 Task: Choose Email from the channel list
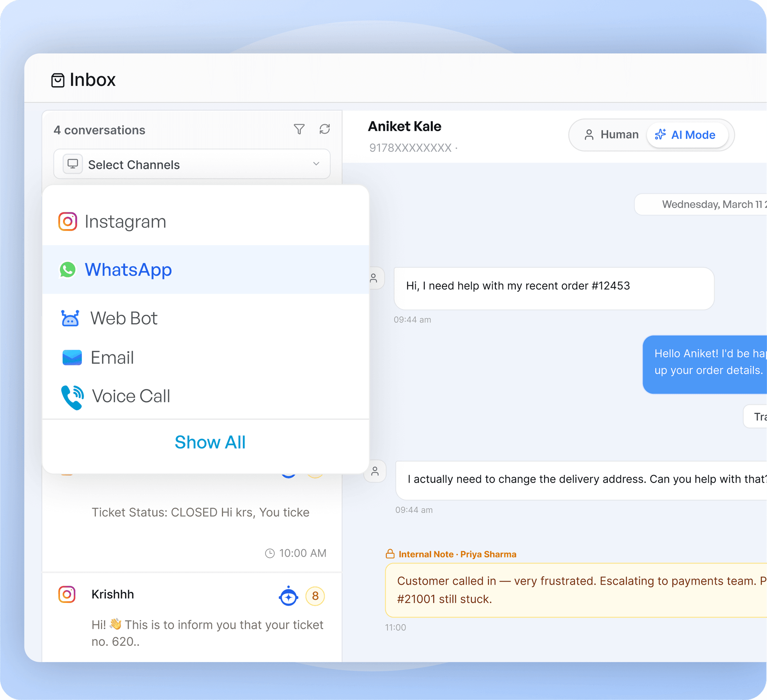pyautogui.click(x=205, y=357)
